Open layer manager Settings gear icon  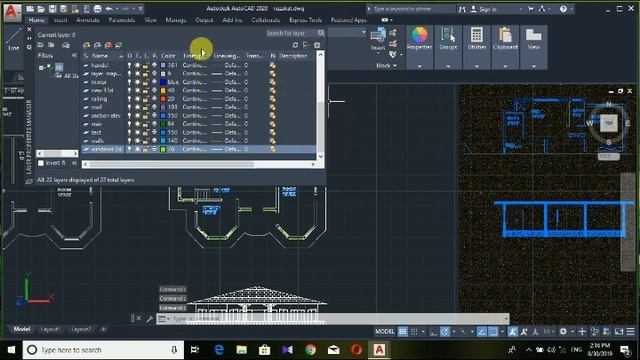[317, 45]
